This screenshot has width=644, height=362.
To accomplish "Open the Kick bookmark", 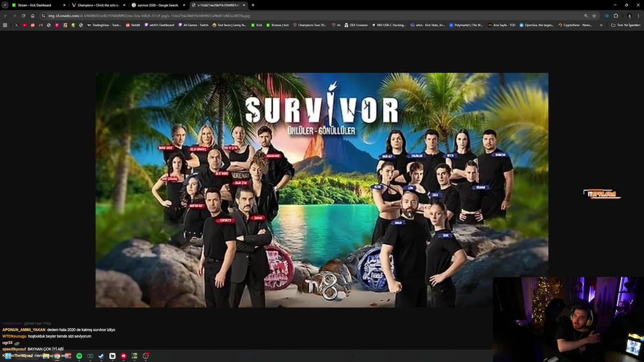I will tap(257, 25).
